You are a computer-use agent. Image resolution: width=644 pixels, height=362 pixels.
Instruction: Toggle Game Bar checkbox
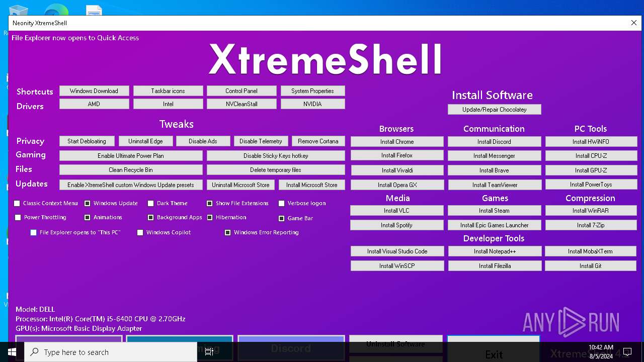tap(282, 219)
